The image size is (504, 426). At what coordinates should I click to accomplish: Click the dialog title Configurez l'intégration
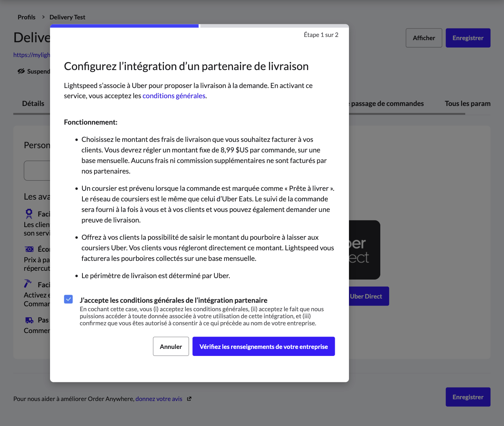click(x=186, y=66)
